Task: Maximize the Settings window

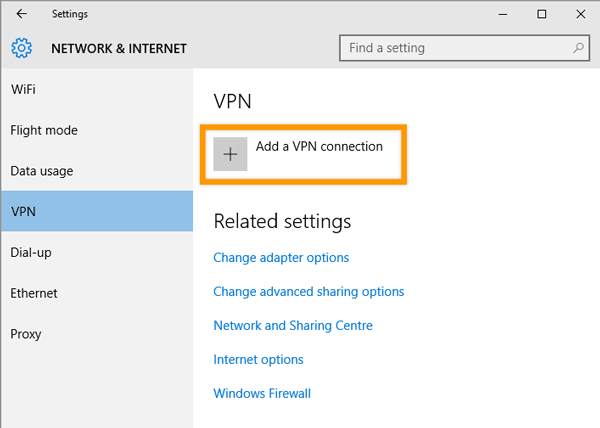Action: click(541, 14)
